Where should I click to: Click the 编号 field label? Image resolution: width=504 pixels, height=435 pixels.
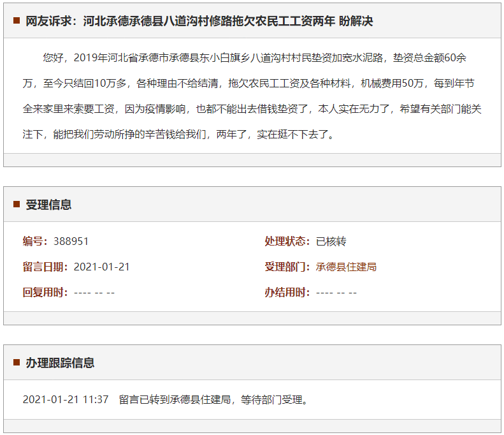tap(36, 241)
